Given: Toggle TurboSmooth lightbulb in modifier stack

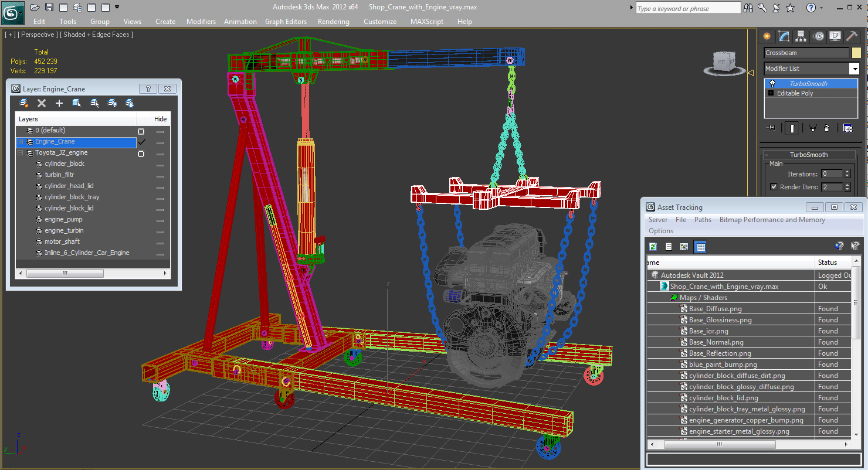Looking at the screenshot, I should [x=772, y=84].
